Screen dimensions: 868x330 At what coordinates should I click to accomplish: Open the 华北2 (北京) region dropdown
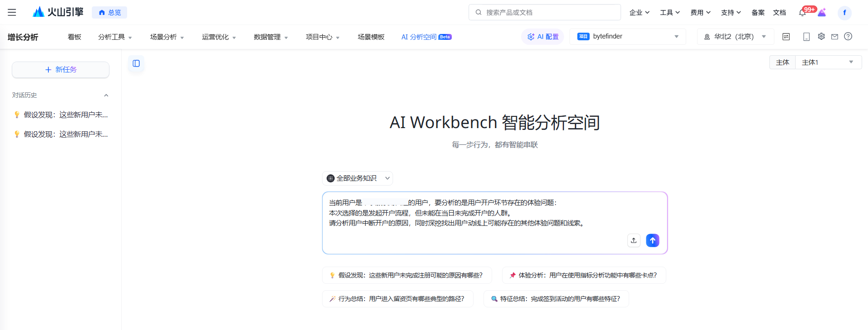[x=735, y=37]
